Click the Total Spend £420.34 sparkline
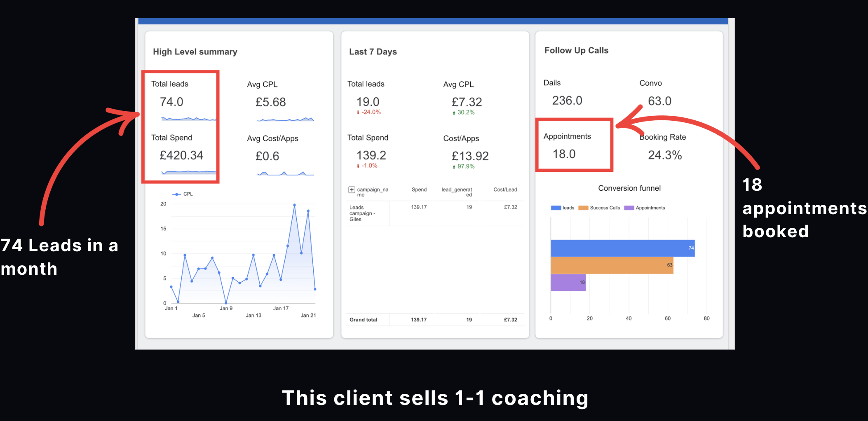The width and height of the screenshot is (868, 421). [x=189, y=172]
